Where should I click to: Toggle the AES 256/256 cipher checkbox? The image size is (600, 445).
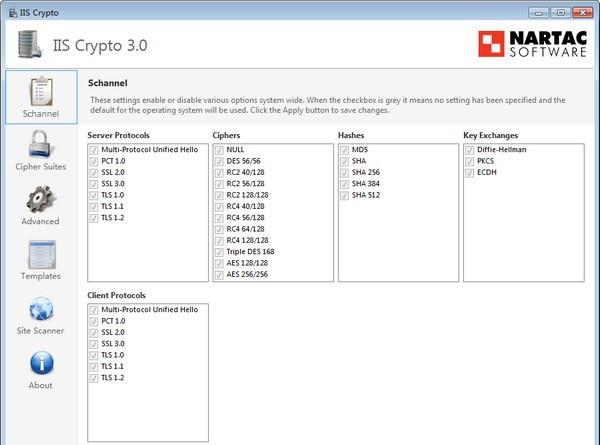point(219,275)
